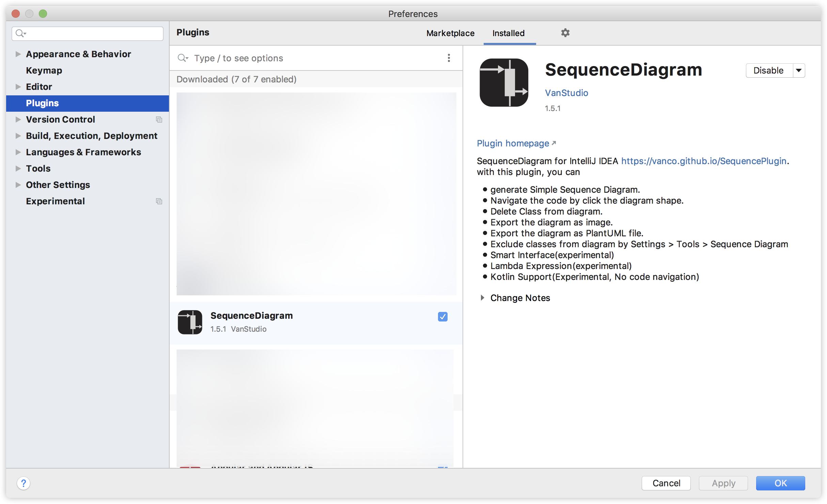
Task: Click the project-level icon beside Experimental
Action: [x=159, y=201]
